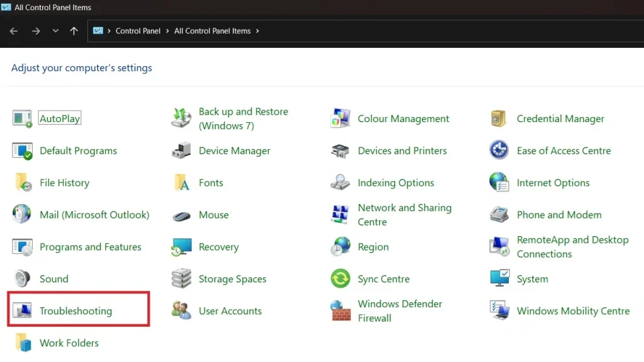The image size is (644, 362).
Task: Click empty area of the address bar
Action: point(440,31)
